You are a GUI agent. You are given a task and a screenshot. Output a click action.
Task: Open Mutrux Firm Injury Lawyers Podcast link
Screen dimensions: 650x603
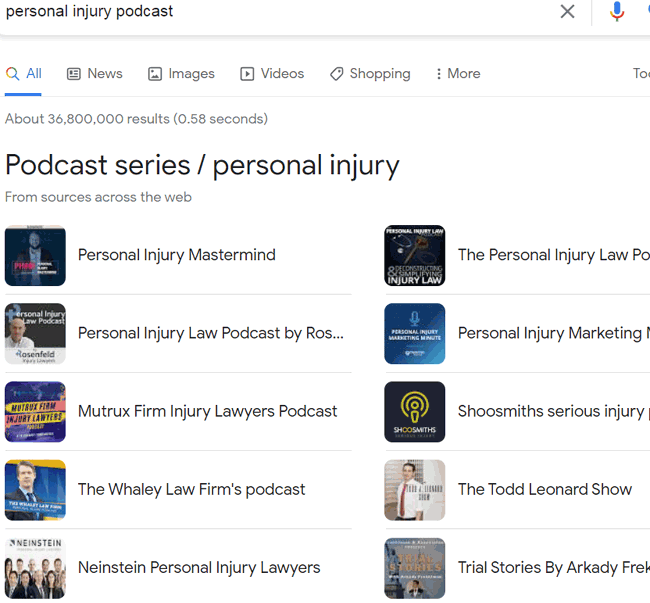[x=208, y=411]
